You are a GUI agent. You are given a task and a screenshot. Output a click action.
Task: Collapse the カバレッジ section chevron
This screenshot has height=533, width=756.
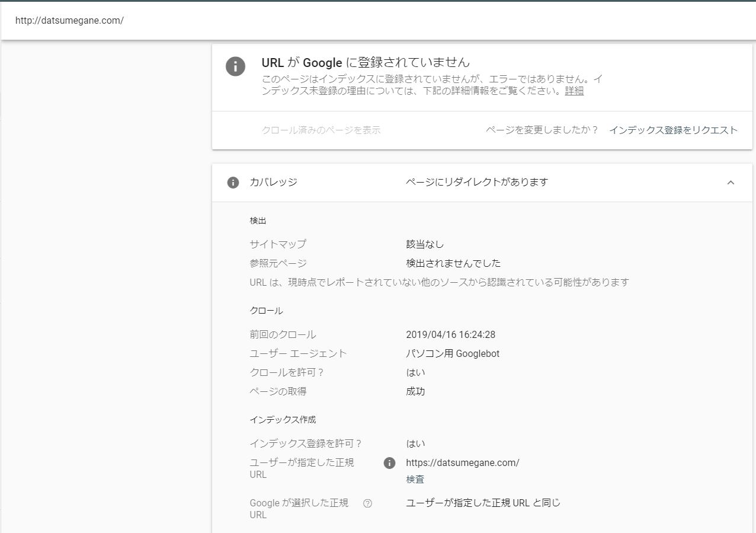click(731, 182)
